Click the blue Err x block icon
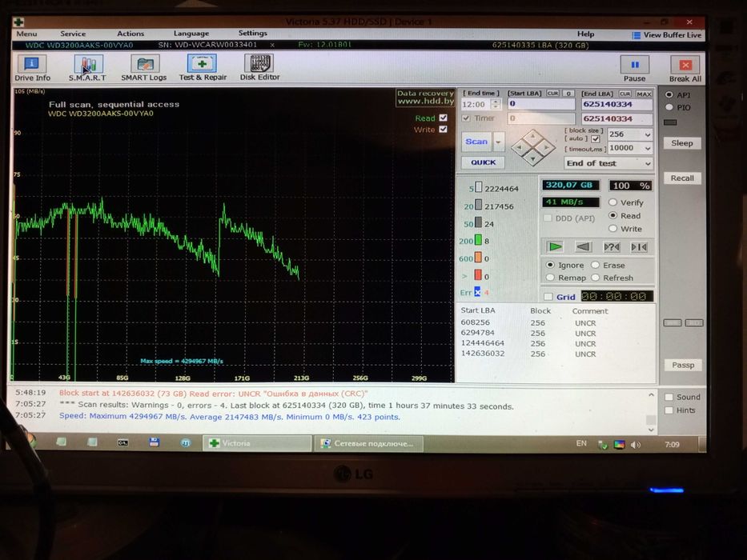The height and width of the screenshot is (560, 747). tap(477, 292)
